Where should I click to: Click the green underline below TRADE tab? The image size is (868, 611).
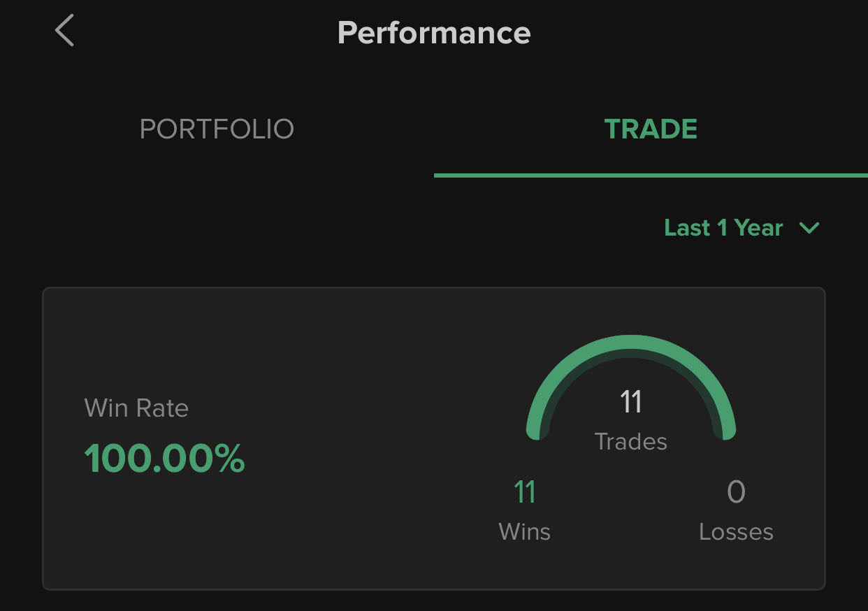tap(651, 175)
